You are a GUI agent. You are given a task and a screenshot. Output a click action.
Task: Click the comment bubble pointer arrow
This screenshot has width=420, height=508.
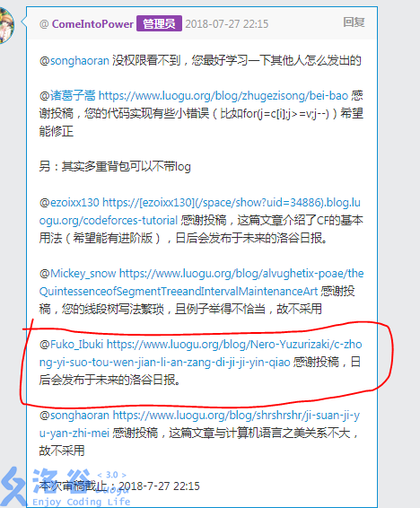tap(24, 22)
